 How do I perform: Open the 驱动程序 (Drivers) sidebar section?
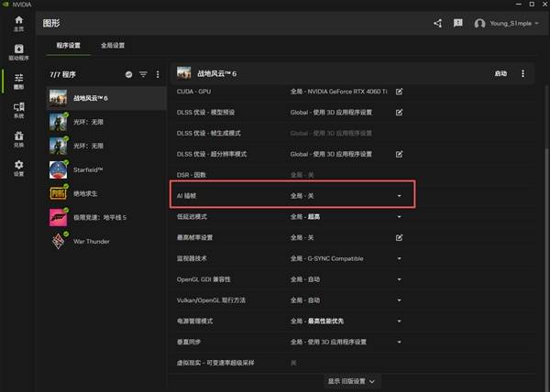click(18, 52)
